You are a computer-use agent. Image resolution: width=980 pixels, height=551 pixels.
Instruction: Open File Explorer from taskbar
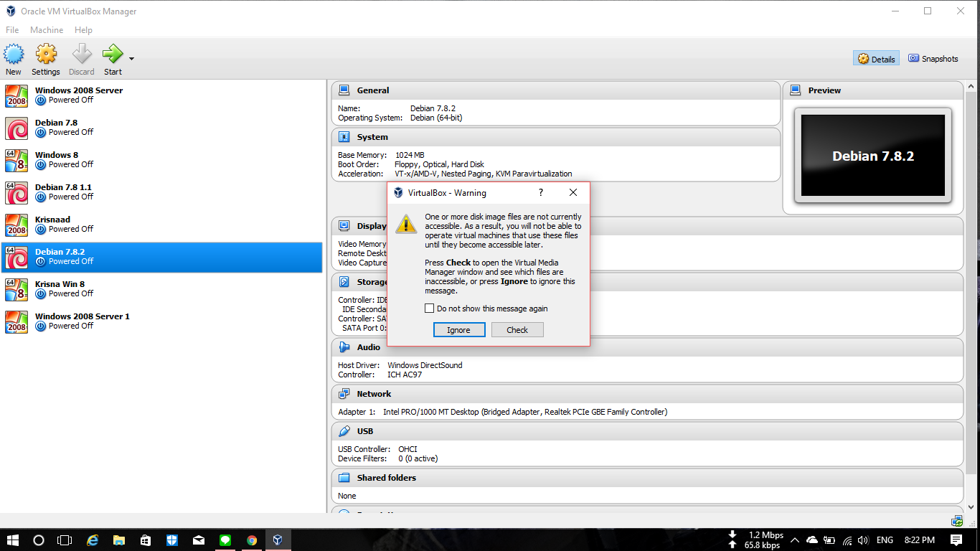click(x=119, y=540)
